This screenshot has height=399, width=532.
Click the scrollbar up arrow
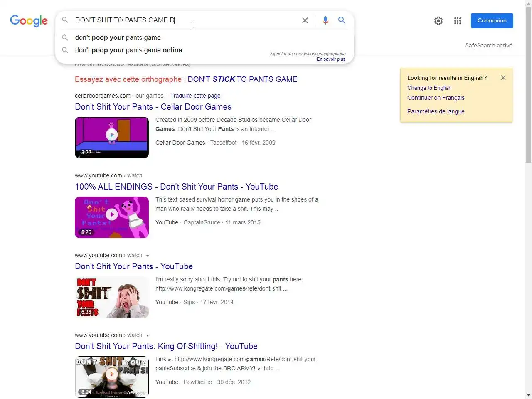(x=528, y=3)
